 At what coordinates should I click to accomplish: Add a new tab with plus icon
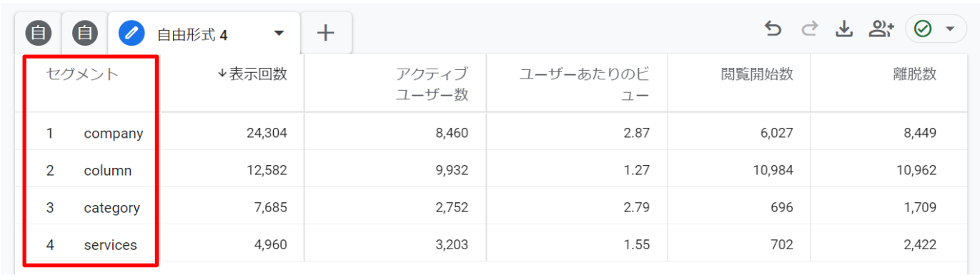click(x=326, y=33)
